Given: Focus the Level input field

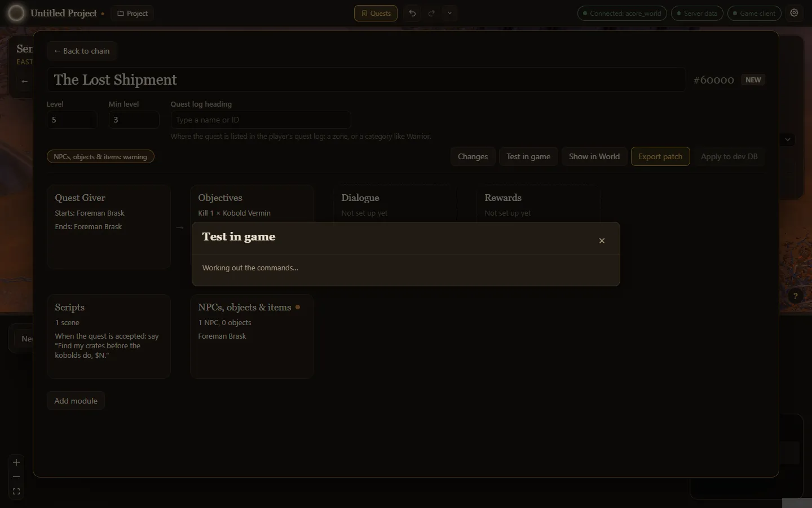Looking at the screenshot, I should coord(72,120).
